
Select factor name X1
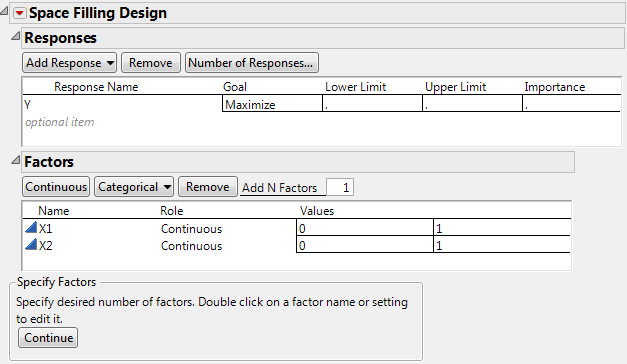[46, 229]
